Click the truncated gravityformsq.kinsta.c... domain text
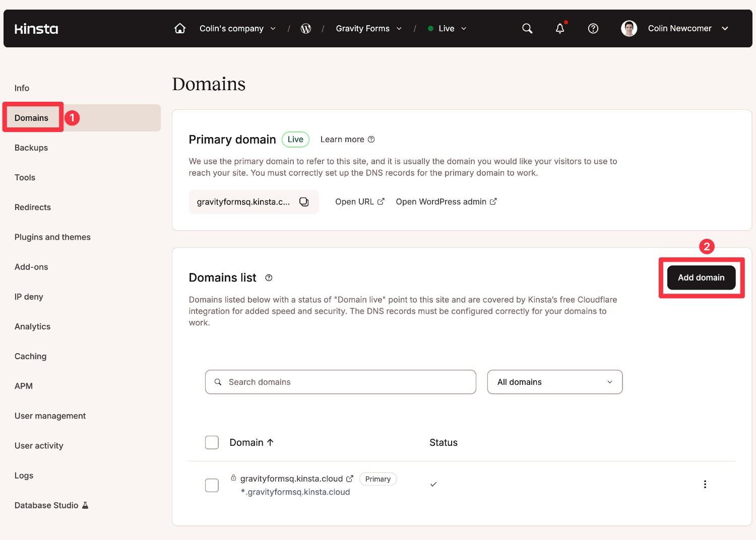This screenshot has width=756, height=540. click(243, 202)
